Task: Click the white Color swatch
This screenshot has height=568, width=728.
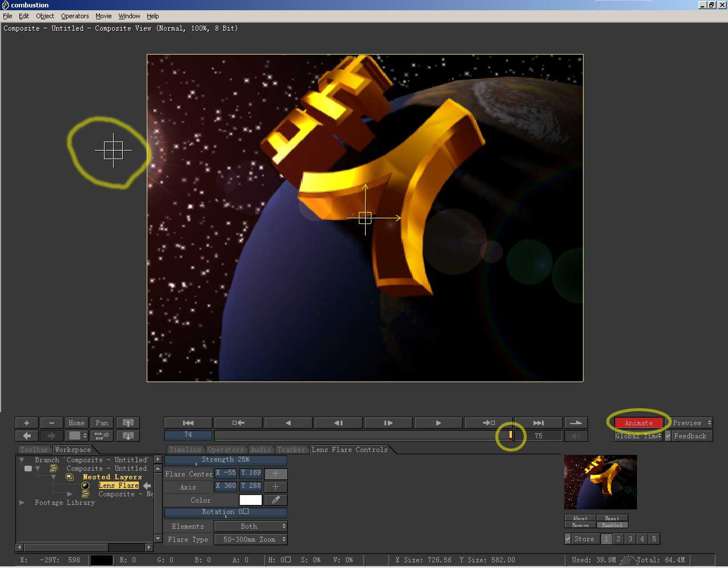Action: pos(250,500)
